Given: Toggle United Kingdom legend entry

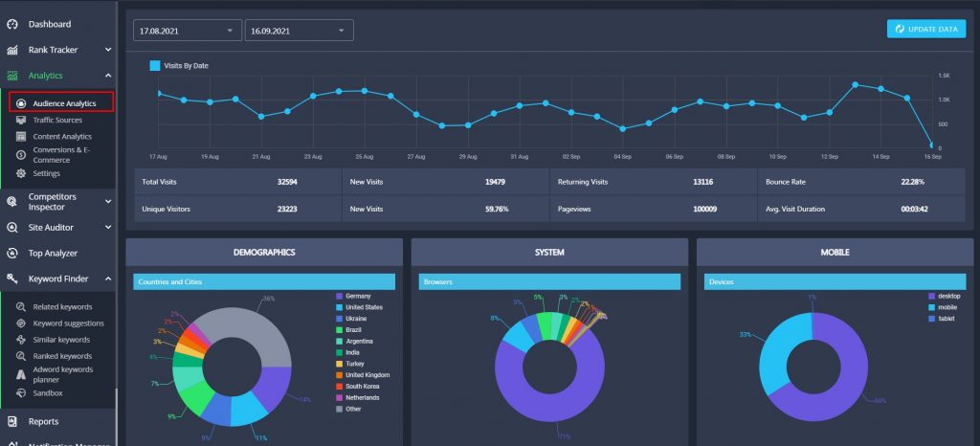Looking at the screenshot, I should 363,375.
